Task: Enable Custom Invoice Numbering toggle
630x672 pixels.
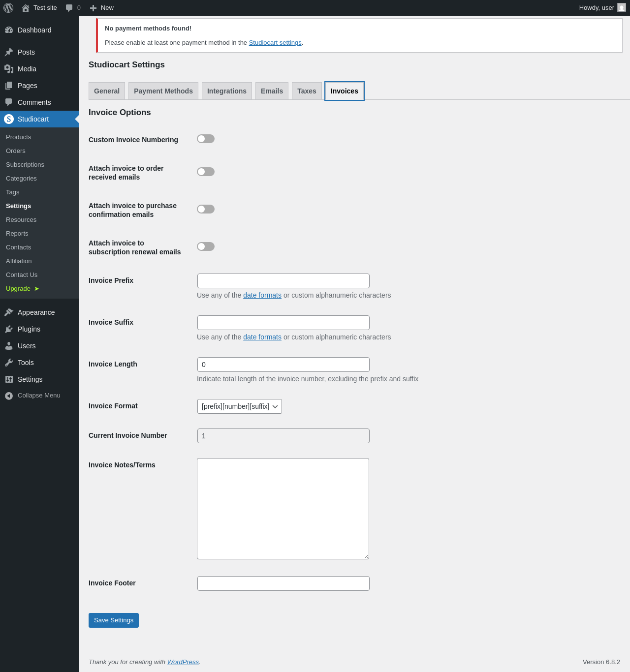Action: pos(206,139)
